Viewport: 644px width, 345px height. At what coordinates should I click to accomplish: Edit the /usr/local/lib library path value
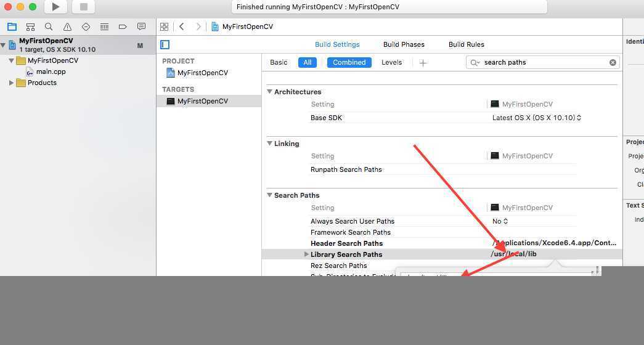[x=513, y=254]
